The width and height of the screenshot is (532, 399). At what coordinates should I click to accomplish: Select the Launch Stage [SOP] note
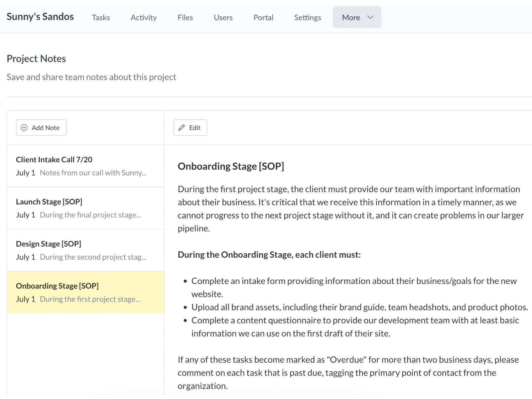click(x=49, y=202)
